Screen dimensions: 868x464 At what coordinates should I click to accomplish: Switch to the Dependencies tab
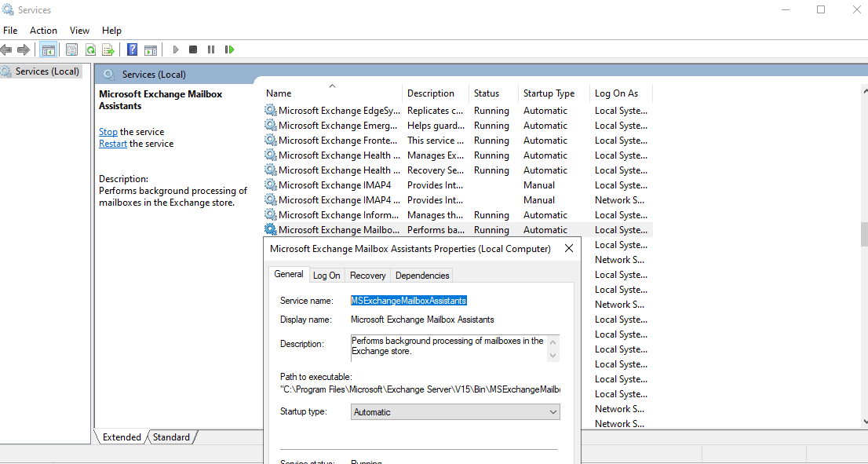point(421,276)
